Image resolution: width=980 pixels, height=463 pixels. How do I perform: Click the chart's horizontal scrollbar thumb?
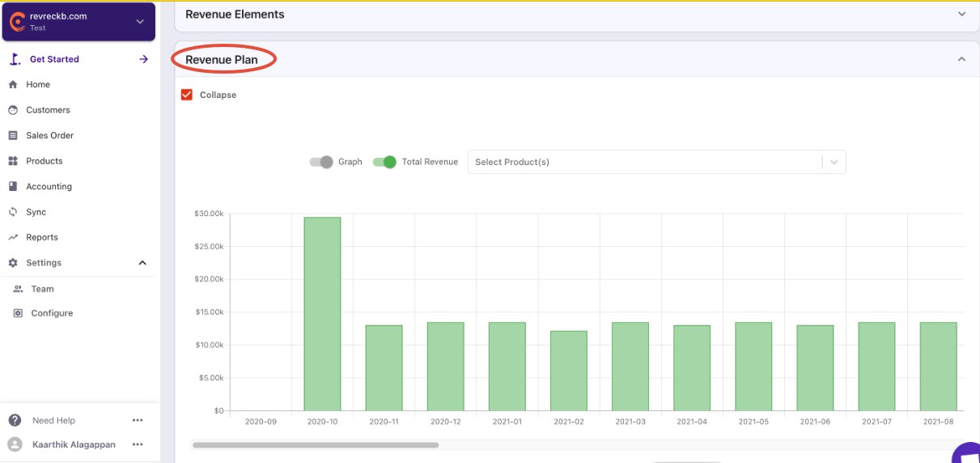click(316, 444)
